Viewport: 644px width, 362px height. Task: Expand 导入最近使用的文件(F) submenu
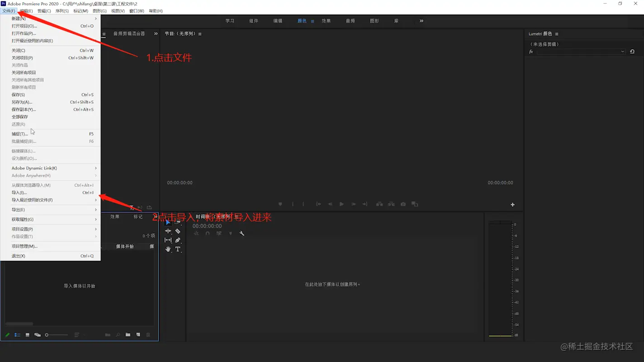pos(51,200)
